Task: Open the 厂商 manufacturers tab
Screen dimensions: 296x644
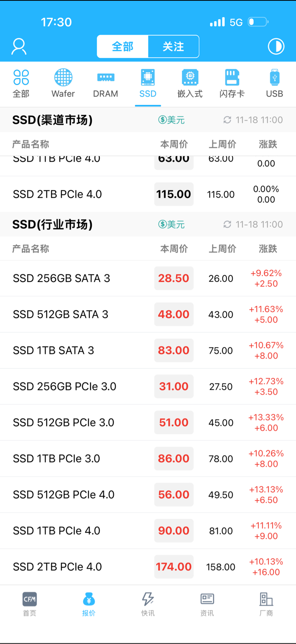Action: pos(266,604)
